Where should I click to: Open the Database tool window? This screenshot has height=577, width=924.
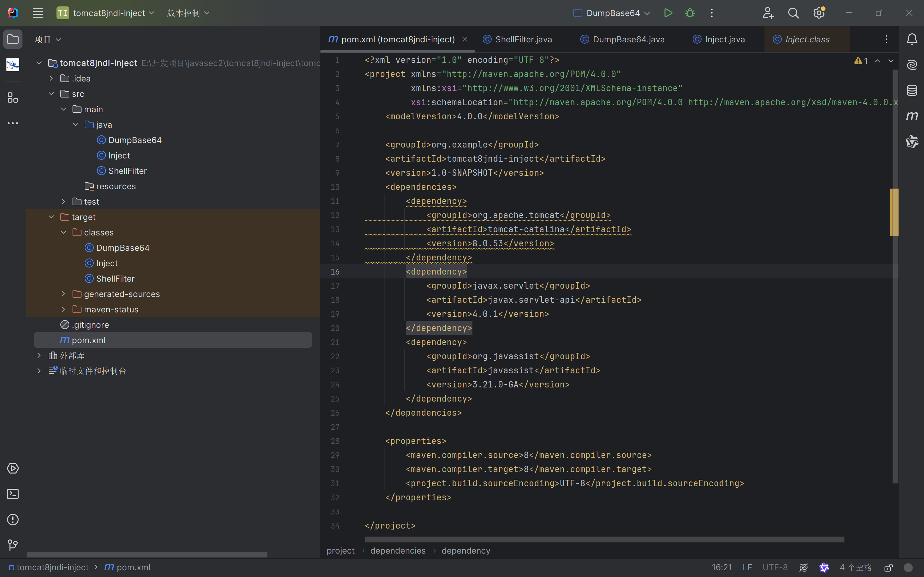[912, 90]
